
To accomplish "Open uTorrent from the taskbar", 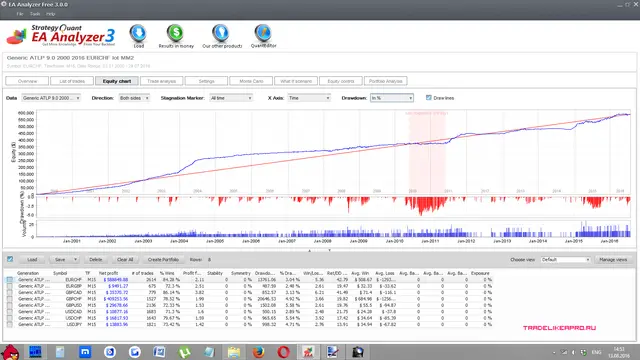I will coord(184,352).
